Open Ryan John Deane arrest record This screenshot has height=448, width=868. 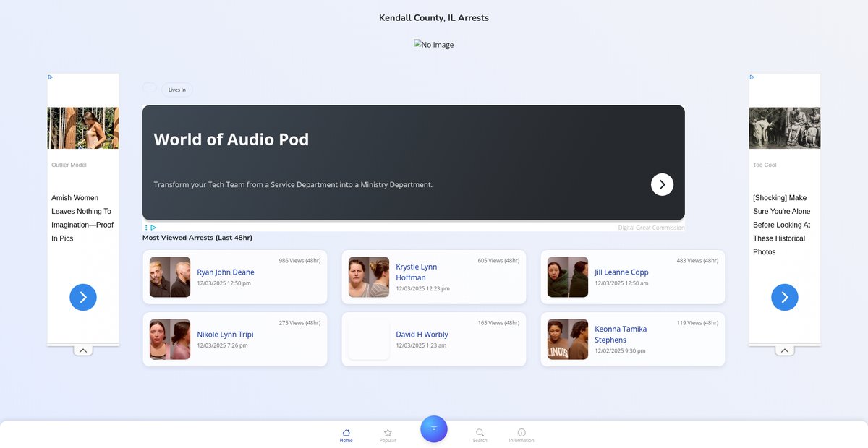pos(226,272)
